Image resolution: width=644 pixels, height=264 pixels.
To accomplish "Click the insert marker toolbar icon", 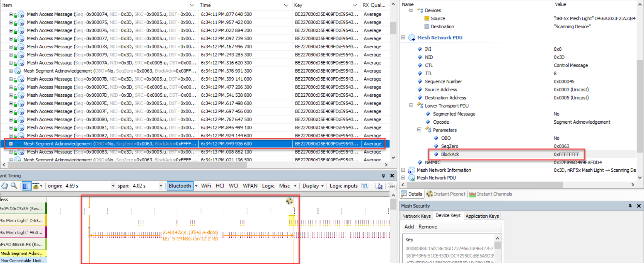I will click(36, 186).
